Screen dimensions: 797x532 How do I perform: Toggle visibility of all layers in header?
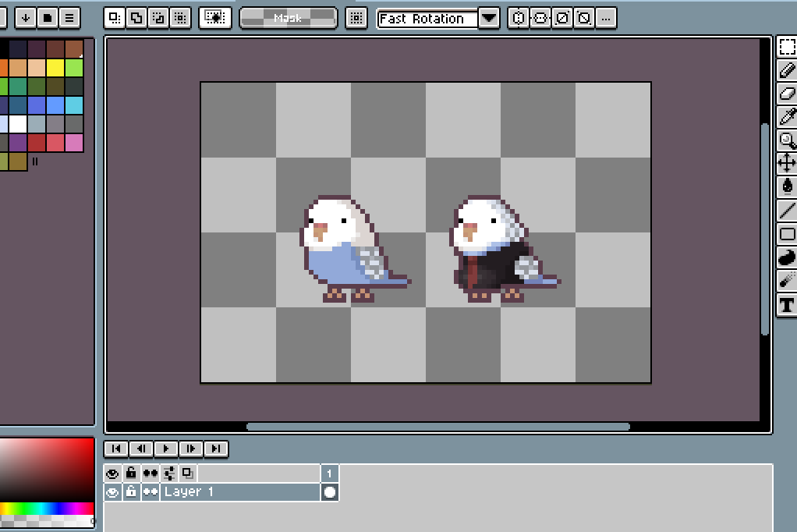(x=112, y=473)
